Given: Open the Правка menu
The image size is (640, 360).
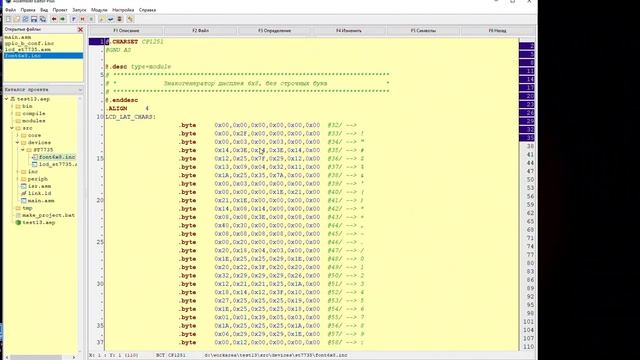Looking at the screenshot, I should 28,10.
